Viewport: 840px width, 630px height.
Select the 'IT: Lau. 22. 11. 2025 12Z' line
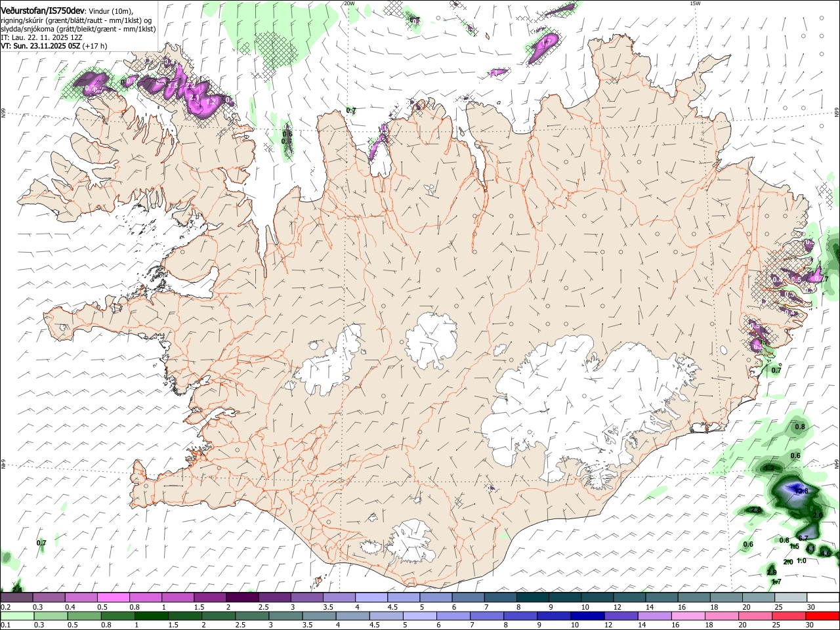tap(41, 37)
